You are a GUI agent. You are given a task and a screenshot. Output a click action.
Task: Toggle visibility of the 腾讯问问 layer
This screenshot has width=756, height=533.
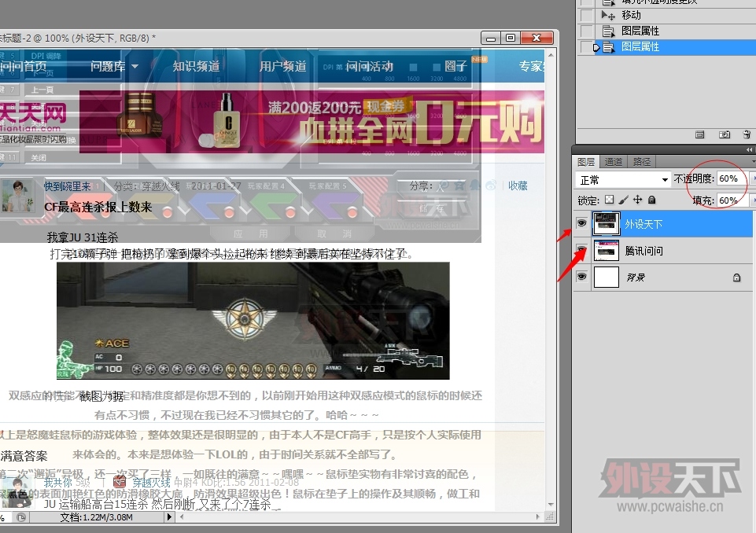(x=581, y=250)
